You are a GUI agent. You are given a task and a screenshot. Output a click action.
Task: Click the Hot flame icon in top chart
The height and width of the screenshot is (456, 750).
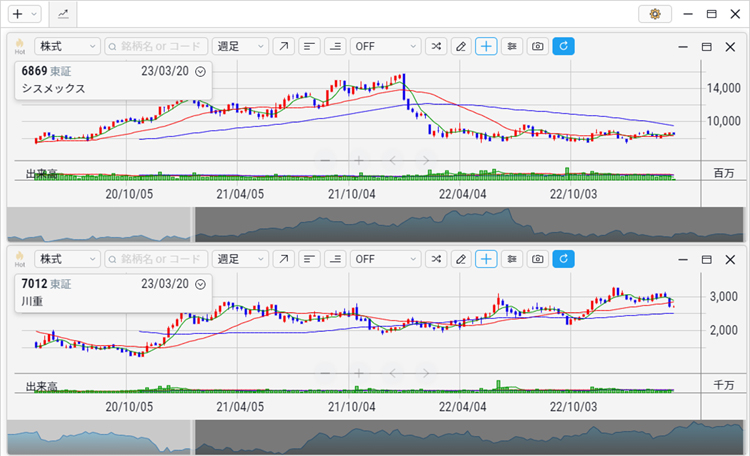click(19, 46)
